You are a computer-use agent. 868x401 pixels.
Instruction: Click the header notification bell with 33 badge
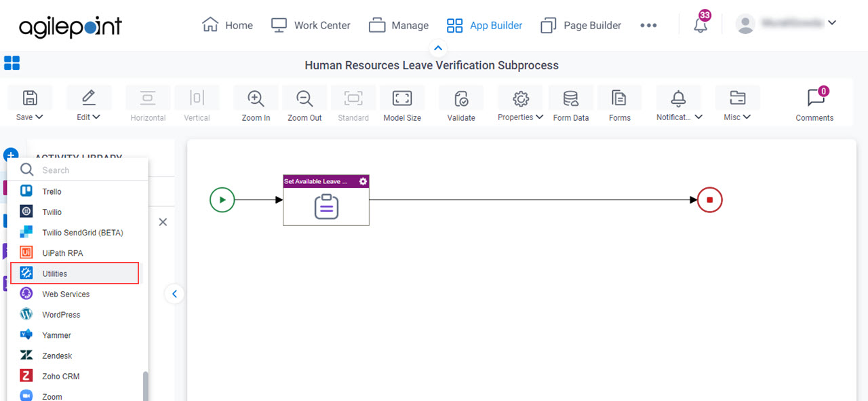(701, 25)
